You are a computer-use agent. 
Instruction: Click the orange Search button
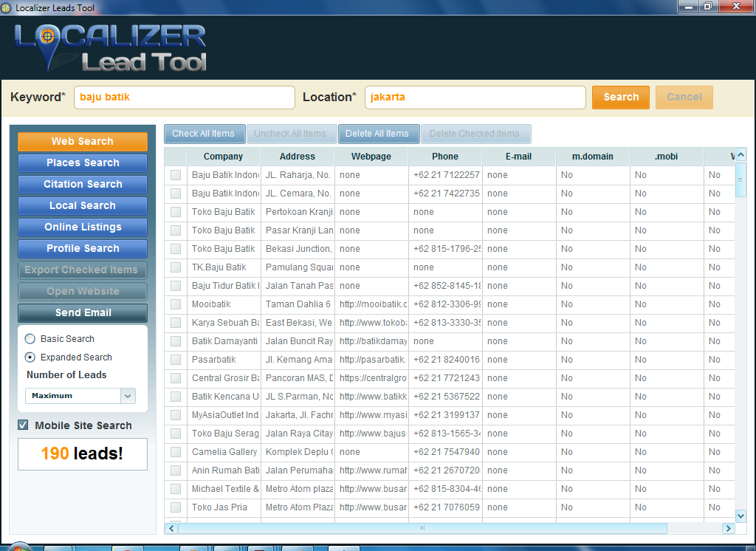tap(620, 97)
